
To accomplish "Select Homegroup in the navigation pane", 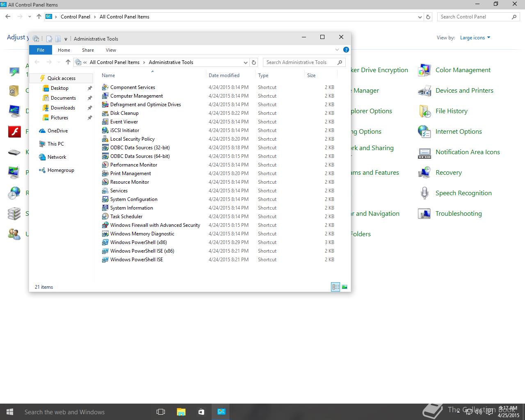I will click(61, 170).
